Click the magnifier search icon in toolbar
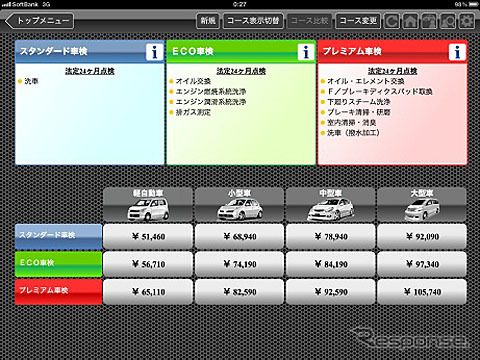The image size is (480, 360). click(448, 21)
